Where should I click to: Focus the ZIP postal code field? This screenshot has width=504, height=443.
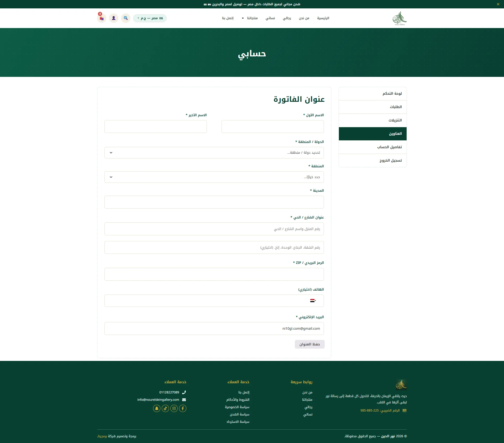[214, 274]
